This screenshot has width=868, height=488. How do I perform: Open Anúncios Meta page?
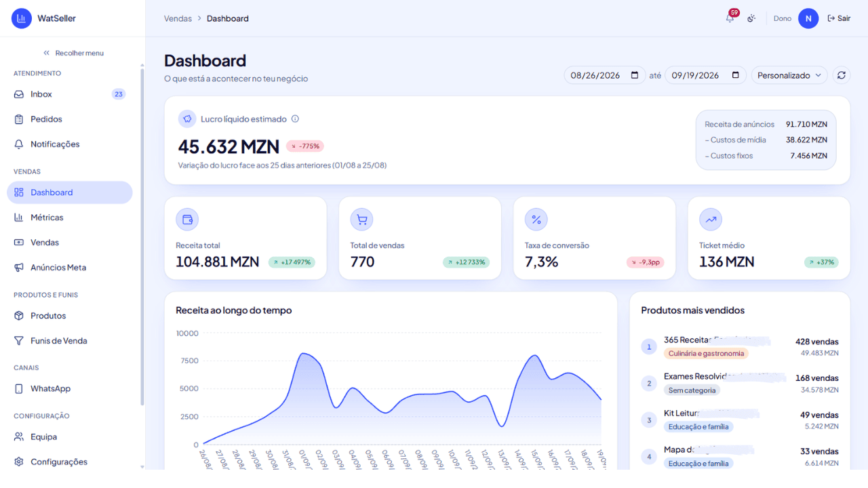69,268
